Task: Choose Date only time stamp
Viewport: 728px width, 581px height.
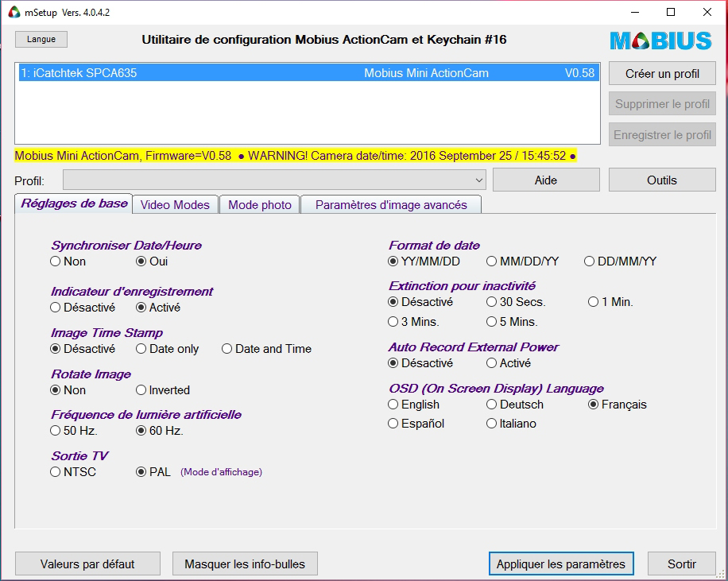Action: tap(167, 349)
